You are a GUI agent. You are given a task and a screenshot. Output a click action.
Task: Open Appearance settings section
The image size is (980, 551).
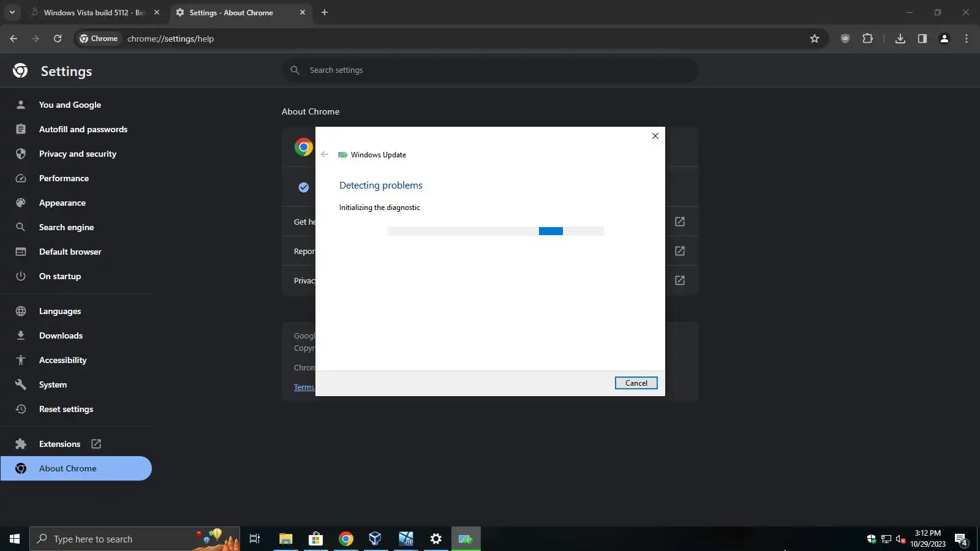[x=76, y=203]
